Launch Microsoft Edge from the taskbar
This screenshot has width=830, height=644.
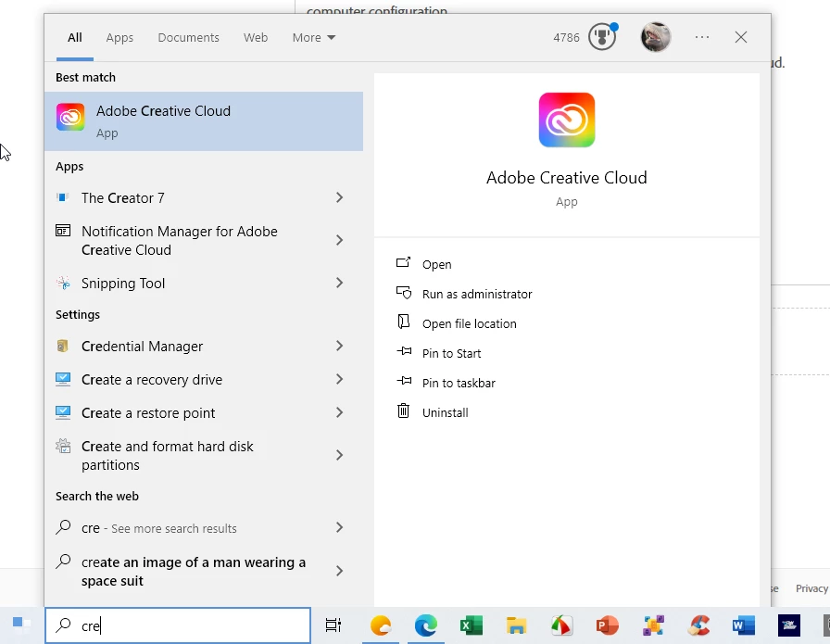tap(426, 625)
